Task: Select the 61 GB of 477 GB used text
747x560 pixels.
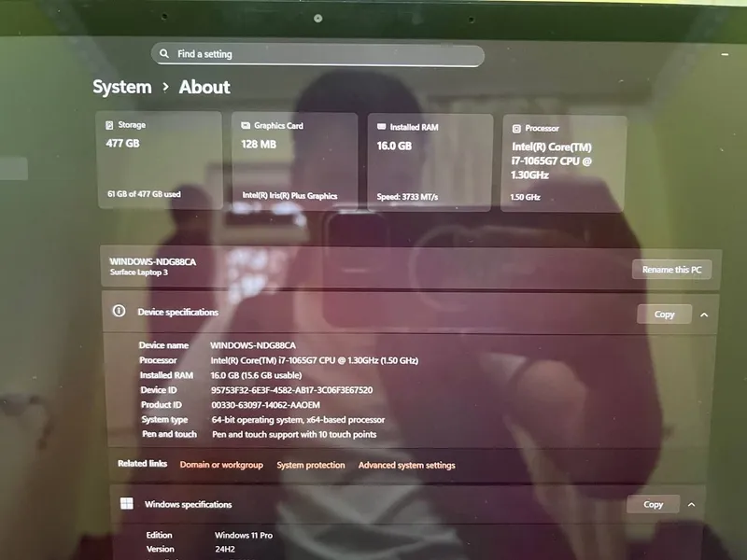Action: click(144, 194)
